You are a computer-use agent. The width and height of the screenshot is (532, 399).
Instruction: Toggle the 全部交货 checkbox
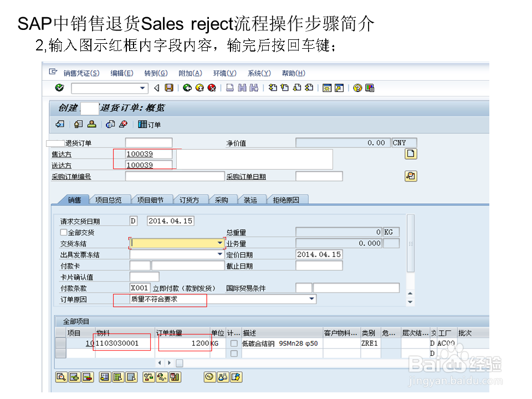click(63, 232)
